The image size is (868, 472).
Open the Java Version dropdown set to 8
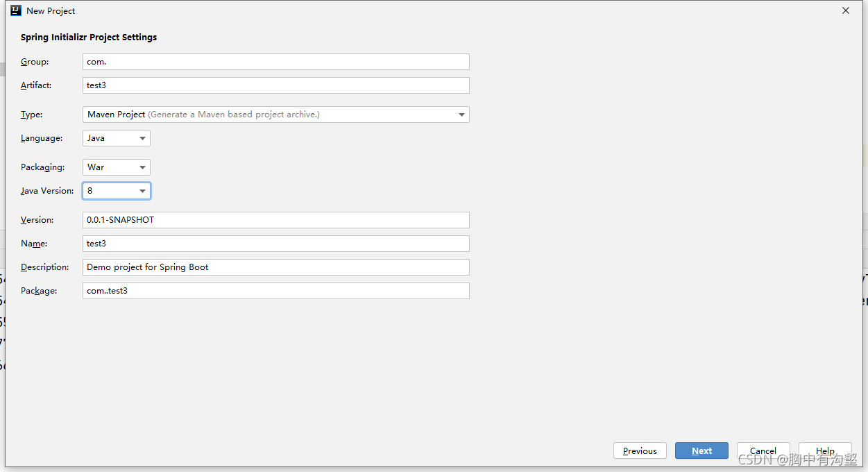[x=116, y=190]
